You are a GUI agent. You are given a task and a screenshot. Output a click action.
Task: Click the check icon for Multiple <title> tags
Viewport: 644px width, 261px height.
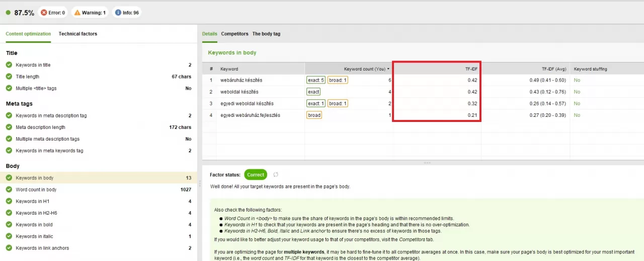tap(9, 88)
